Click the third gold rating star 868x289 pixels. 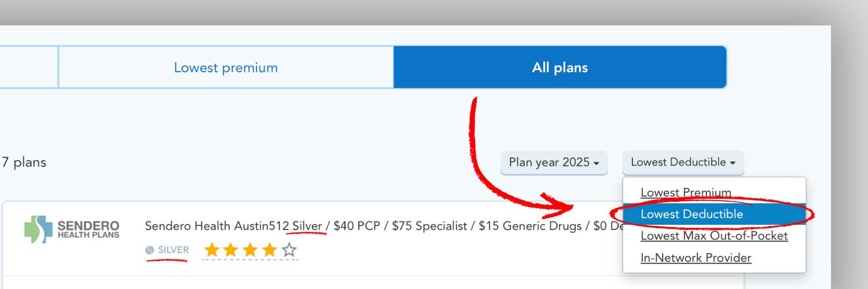pyautogui.click(x=250, y=250)
